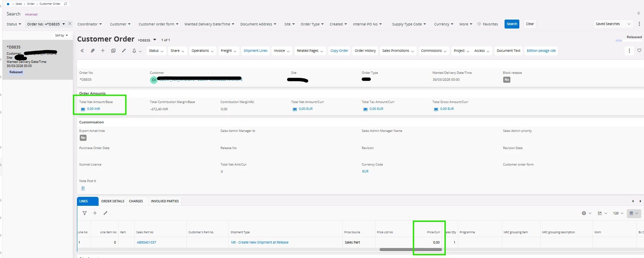Switch to the Order Details tab
Image resolution: width=644 pixels, height=258 pixels.
(113, 201)
